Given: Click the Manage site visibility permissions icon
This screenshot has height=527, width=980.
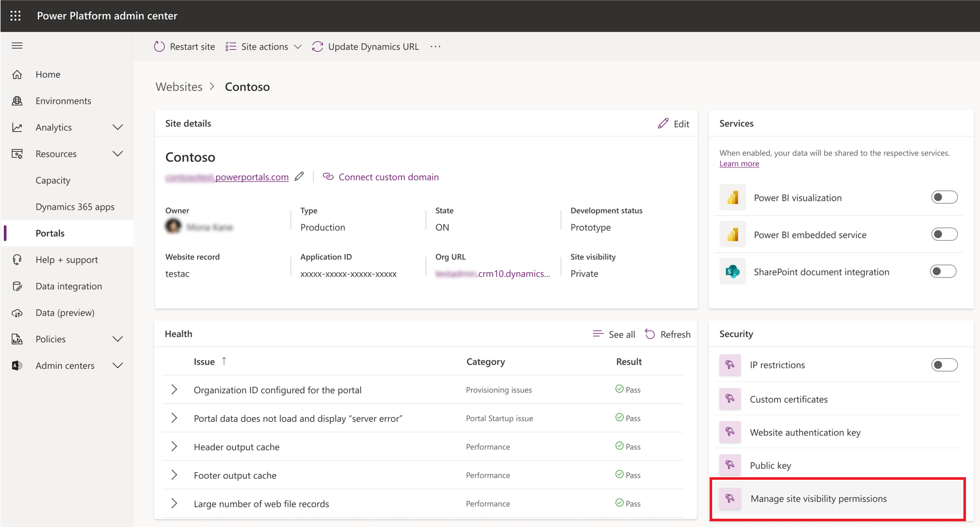Looking at the screenshot, I should coord(730,498).
